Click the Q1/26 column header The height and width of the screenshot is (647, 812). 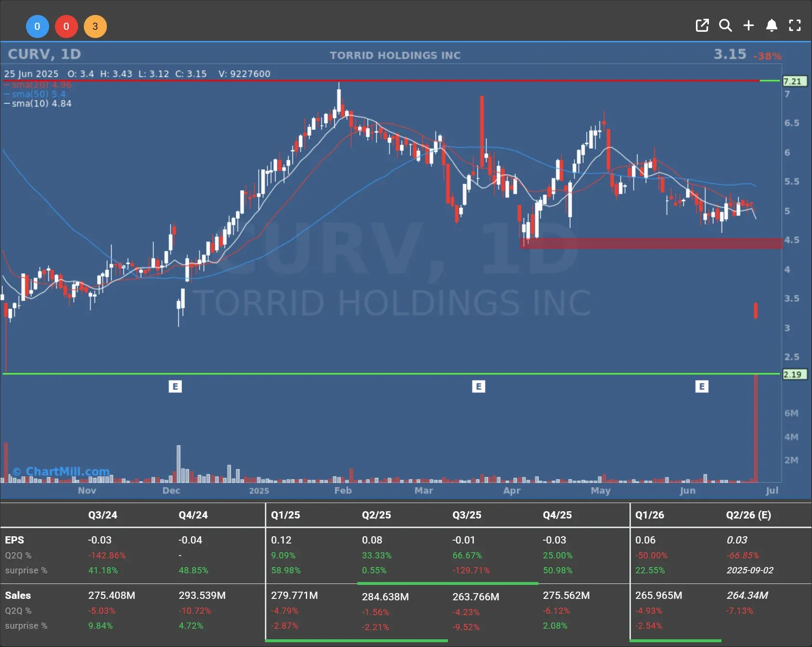[650, 515]
